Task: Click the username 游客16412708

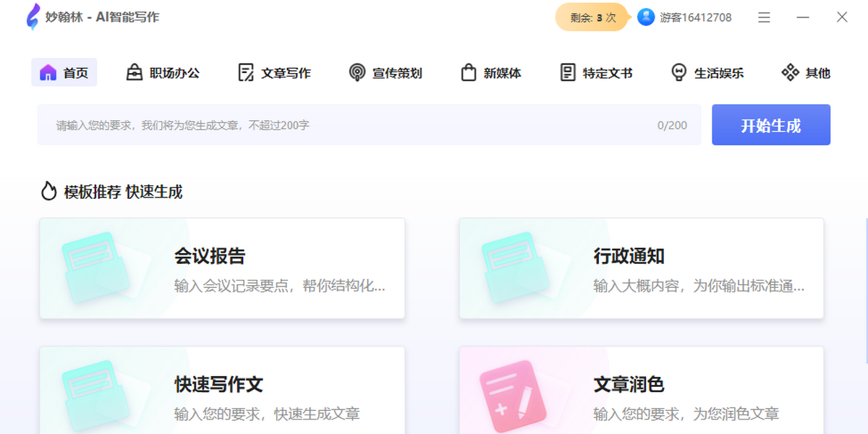Action: [x=696, y=17]
